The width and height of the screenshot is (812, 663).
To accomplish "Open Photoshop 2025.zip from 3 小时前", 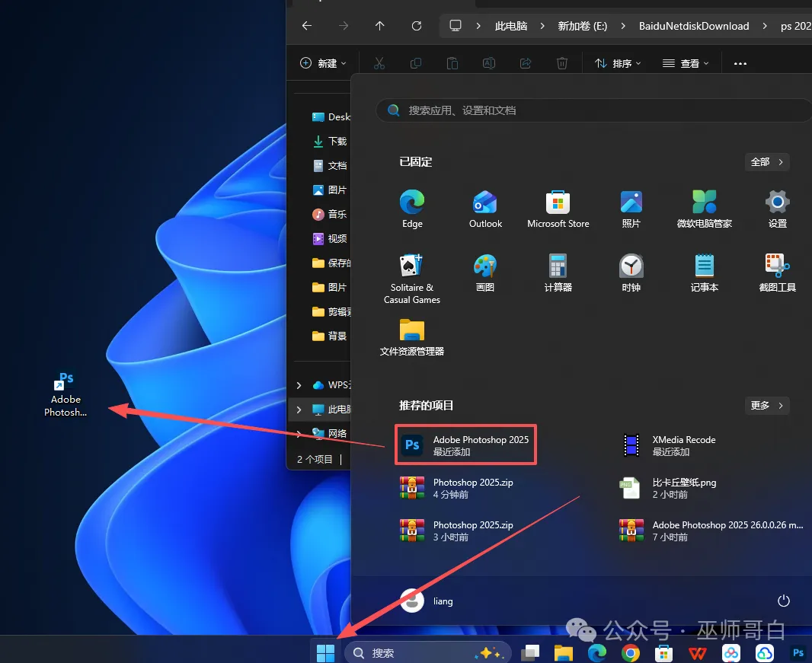I will tap(457, 531).
